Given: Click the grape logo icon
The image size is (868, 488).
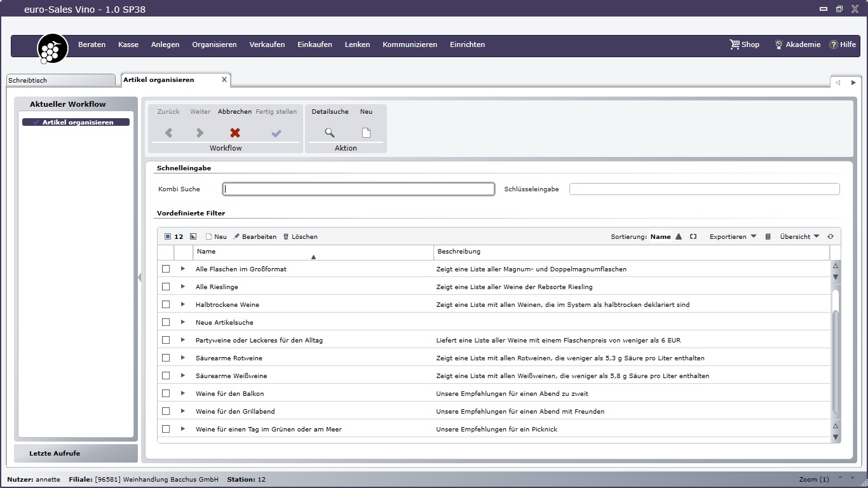Looking at the screenshot, I should 53,48.
